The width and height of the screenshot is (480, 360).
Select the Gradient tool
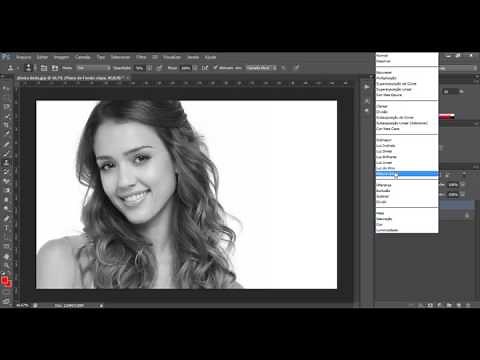(x=6, y=191)
